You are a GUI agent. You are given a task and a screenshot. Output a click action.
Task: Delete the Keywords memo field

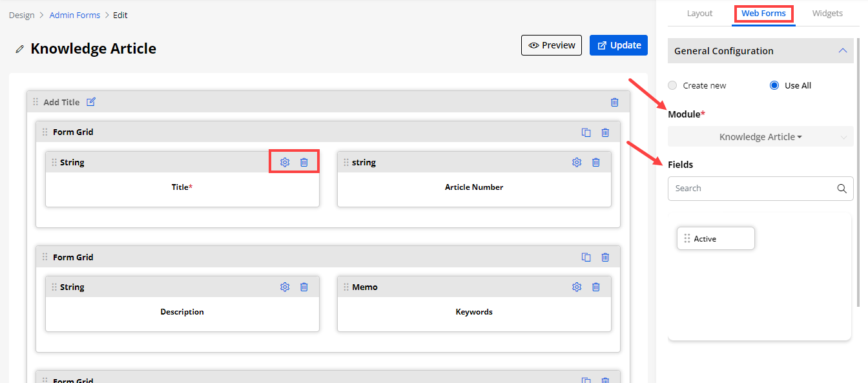pos(596,287)
